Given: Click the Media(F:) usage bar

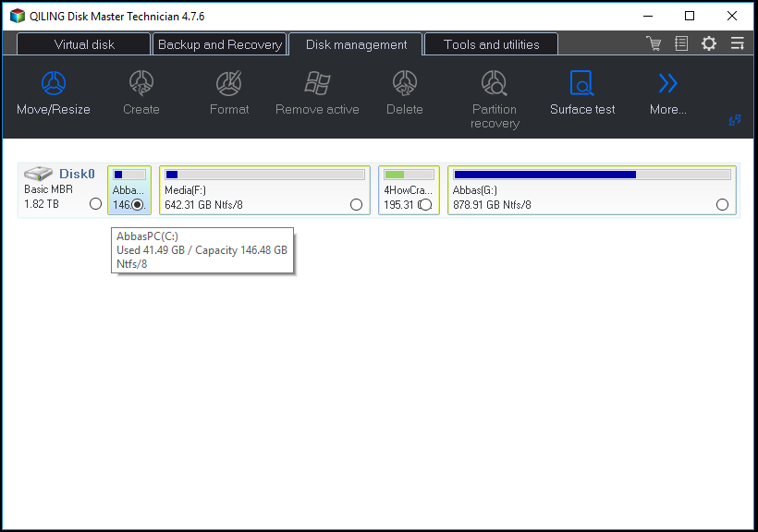Looking at the screenshot, I should pos(264,175).
